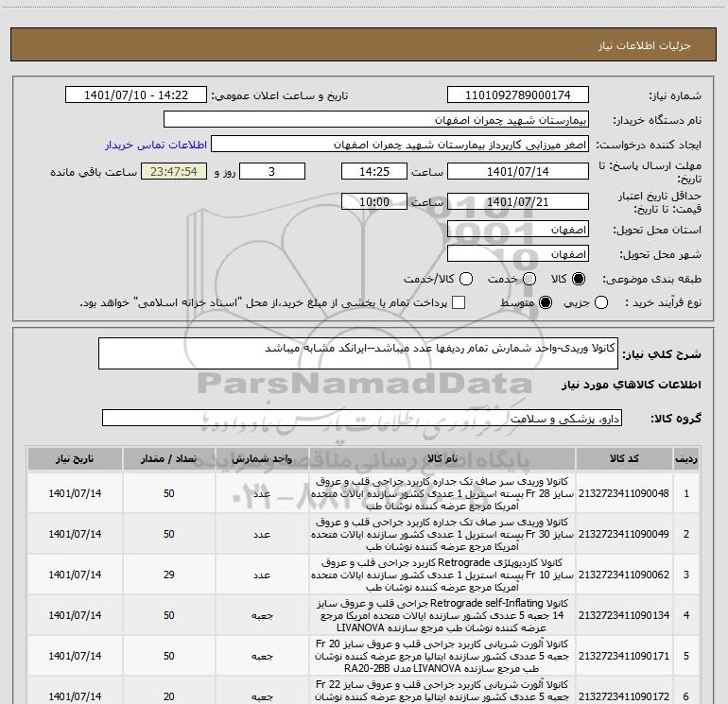Click the unit عدد in row 2
728x704 pixels.
point(262,535)
